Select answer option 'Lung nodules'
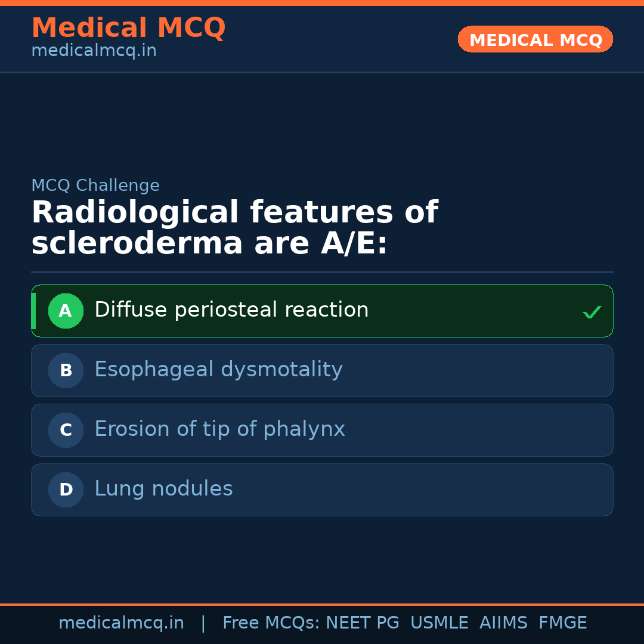Screen dimensions: 644x644 (x=163, y=488)
